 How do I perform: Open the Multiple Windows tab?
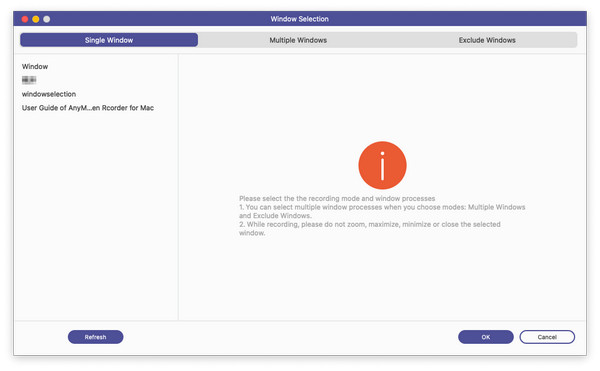tap(298, 40)
